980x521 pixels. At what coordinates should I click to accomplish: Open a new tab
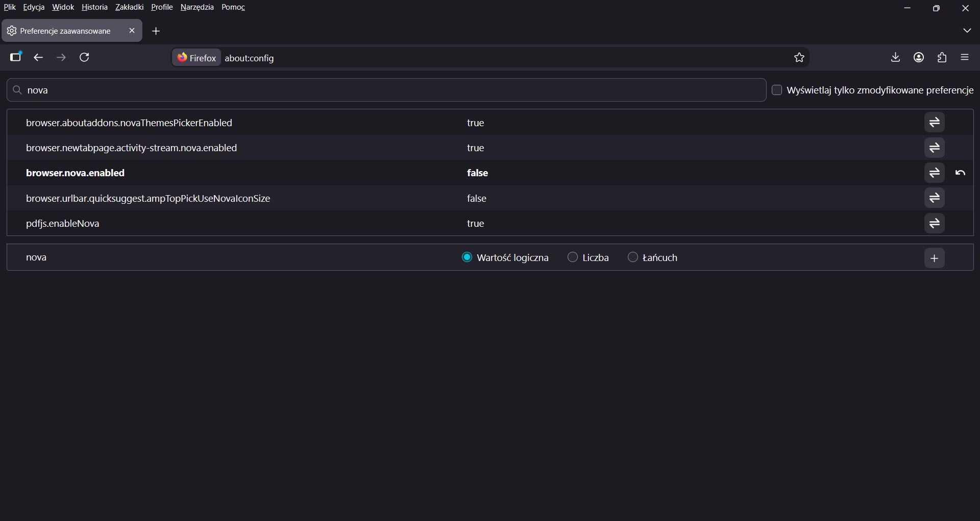point(156,31)
